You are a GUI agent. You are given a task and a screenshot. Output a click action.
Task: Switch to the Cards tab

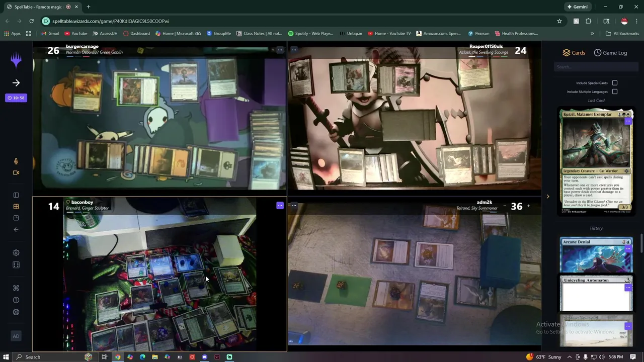click(574, 53)
